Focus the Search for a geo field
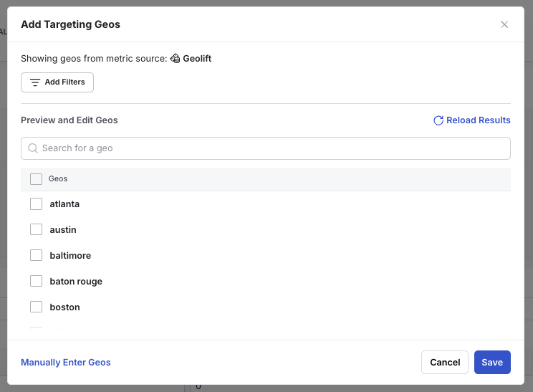This screenshot has width=533, height=392. [x=272, y=148]
